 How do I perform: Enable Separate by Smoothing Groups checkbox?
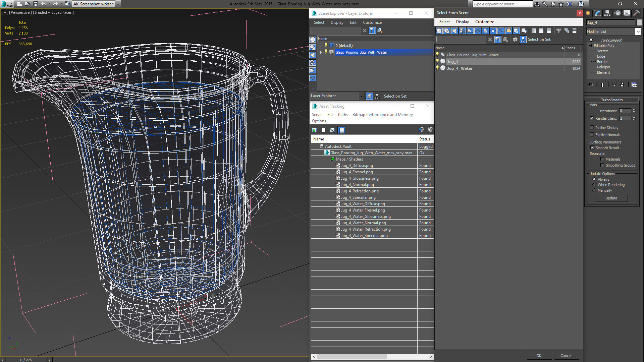click(602, 165)
